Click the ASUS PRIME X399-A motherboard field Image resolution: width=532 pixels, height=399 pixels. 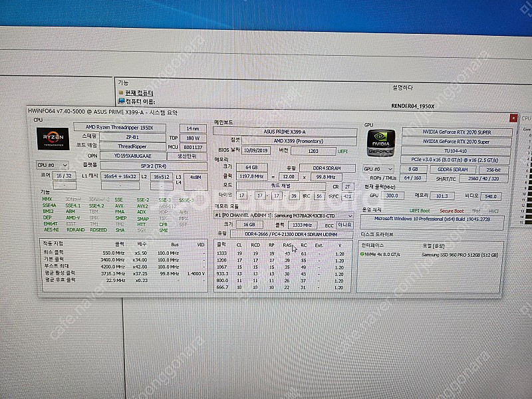(285, 132)
